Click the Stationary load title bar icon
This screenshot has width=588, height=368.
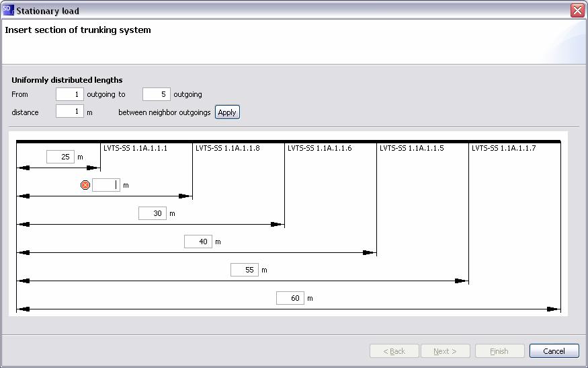click(x=8, y=10)
